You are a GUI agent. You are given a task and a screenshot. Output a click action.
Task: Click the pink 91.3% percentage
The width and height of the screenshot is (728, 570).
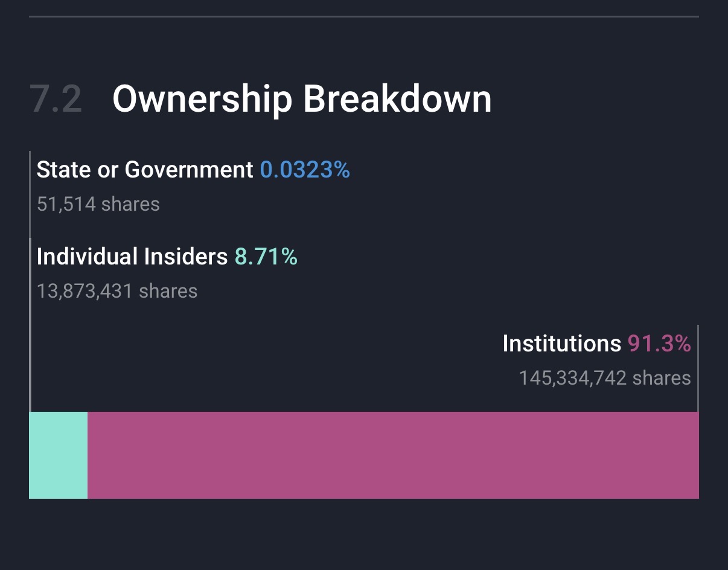pos(659,344)
